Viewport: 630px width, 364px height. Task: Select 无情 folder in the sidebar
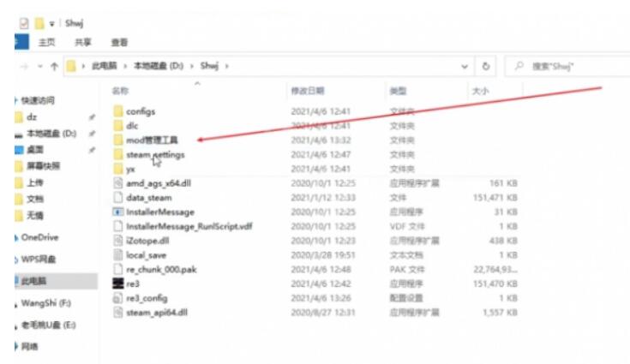[x=35, y=216]
